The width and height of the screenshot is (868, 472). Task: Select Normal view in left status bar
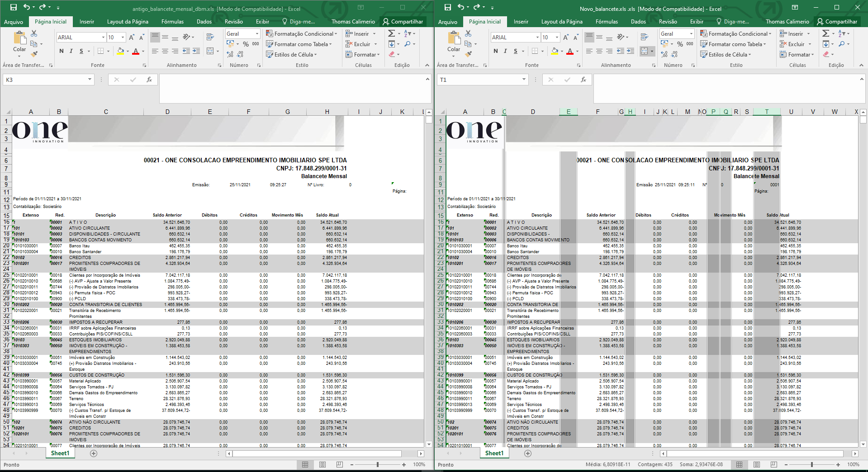pos(305,464)
